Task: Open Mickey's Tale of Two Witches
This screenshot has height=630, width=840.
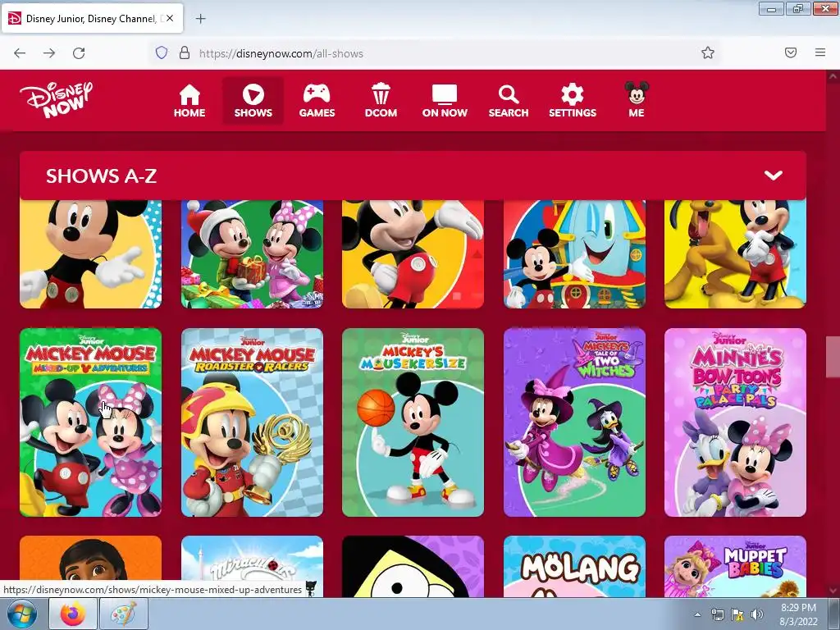Action: point(574,422)
